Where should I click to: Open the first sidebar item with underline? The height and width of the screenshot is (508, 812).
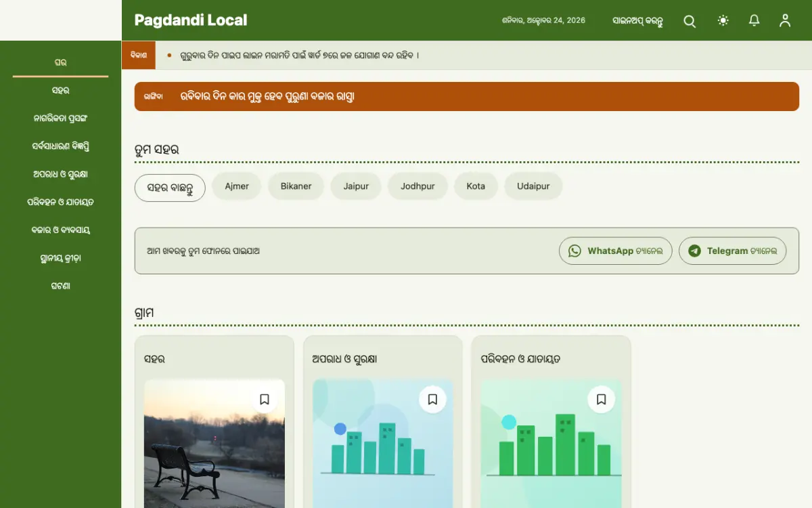click(x=60, y=63)
